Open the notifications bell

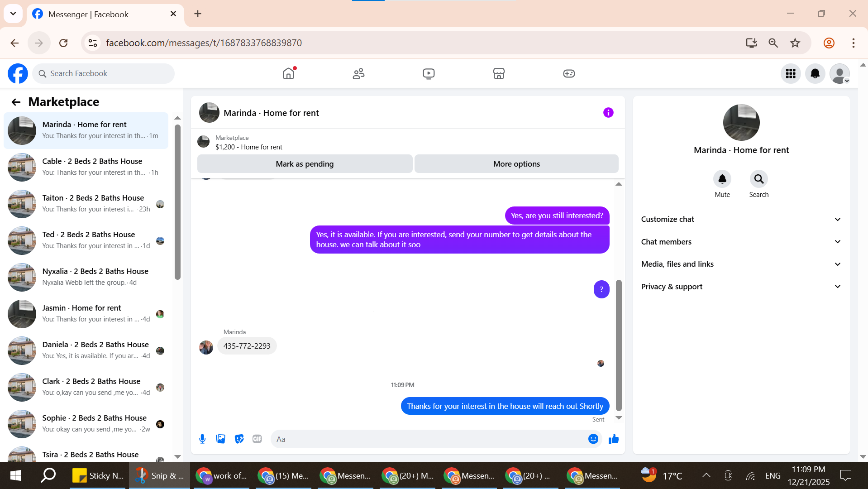(815, 73)
